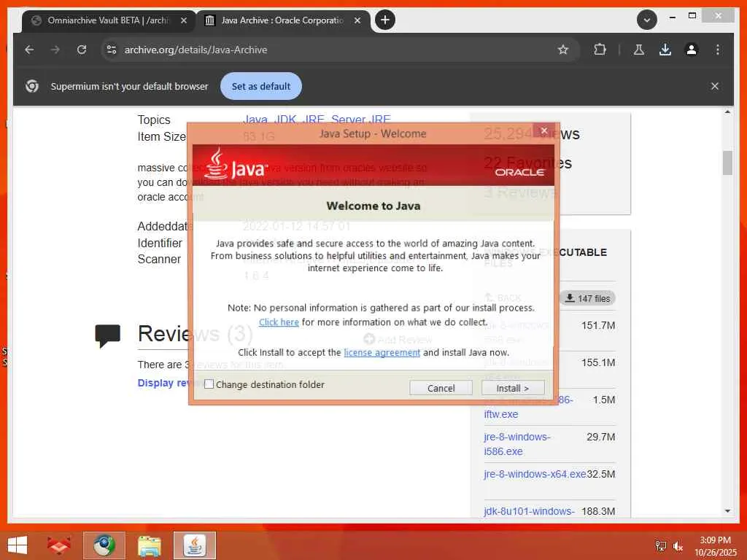Viewport: 747px width, 560px height.
Task: Open the red taskbar app icon
Action: 58,545
